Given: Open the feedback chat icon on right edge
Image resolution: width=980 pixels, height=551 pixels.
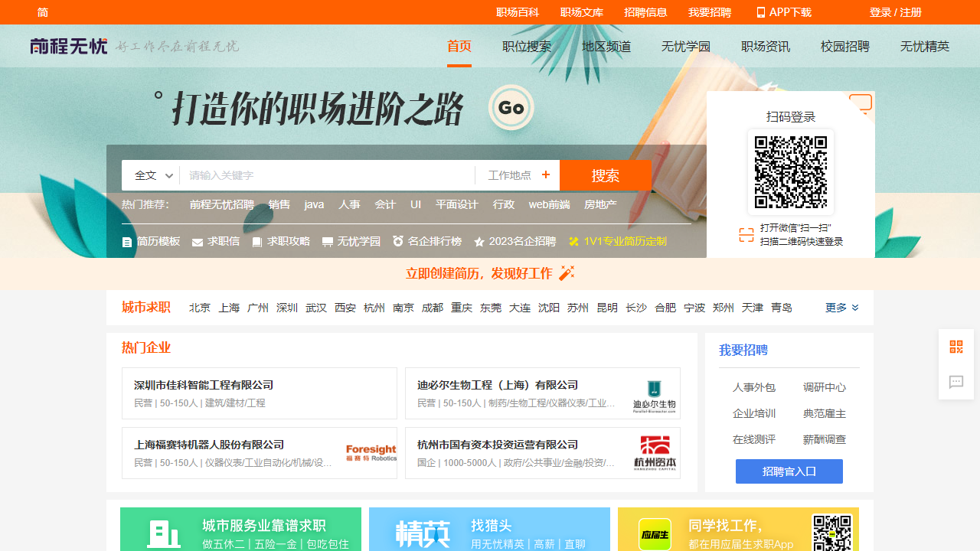Looking at the screenshot, I should (x=955, y=383).
